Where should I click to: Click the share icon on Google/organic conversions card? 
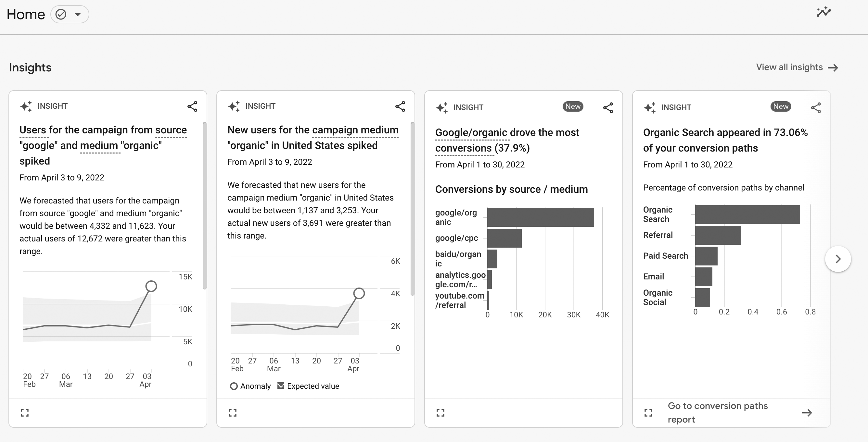point(608,107)
